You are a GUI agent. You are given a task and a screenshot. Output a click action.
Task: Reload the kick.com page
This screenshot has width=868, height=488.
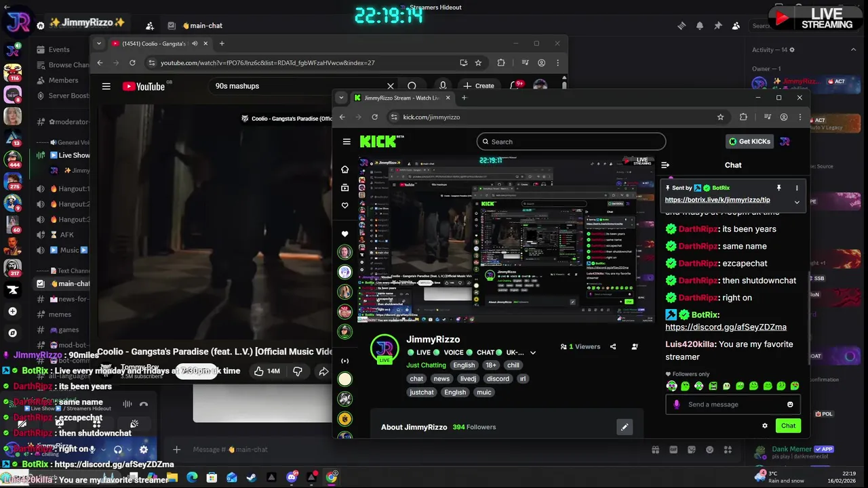[x=374, y=117]
